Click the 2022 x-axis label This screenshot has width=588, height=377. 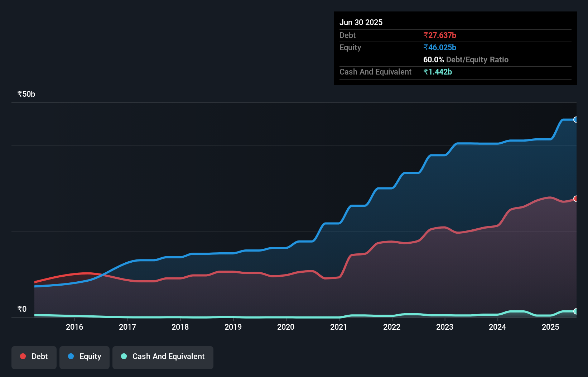(392, 327)
